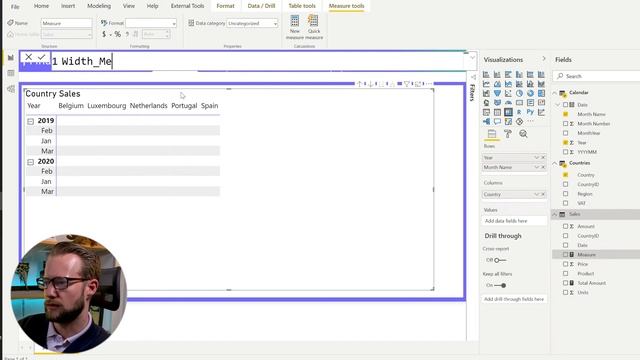Get more visuals via ellipsis icon

point(530,121)
